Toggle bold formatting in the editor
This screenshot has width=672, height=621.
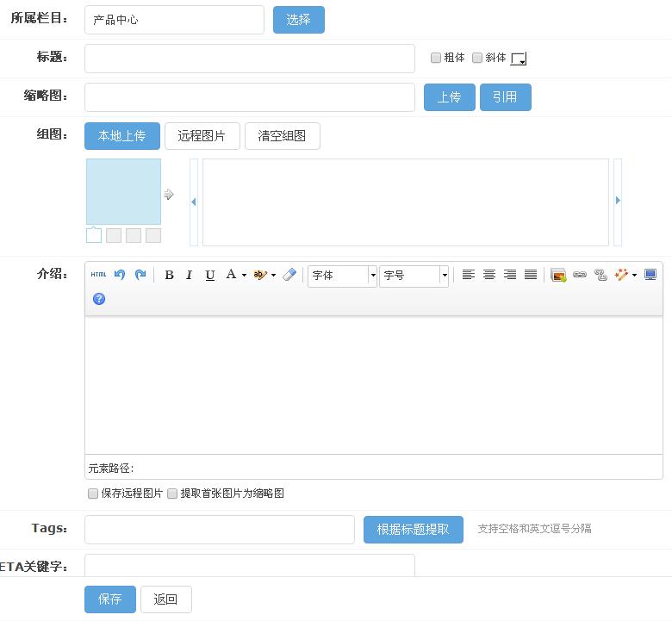pyautogui.click(x=169, y=275)
